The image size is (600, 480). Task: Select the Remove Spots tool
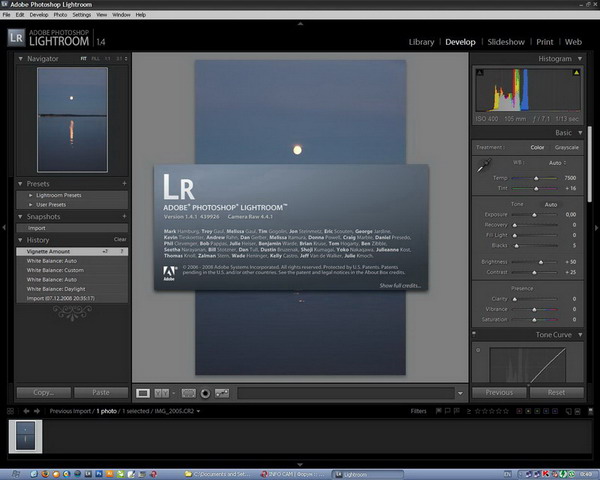coord(222,393)
